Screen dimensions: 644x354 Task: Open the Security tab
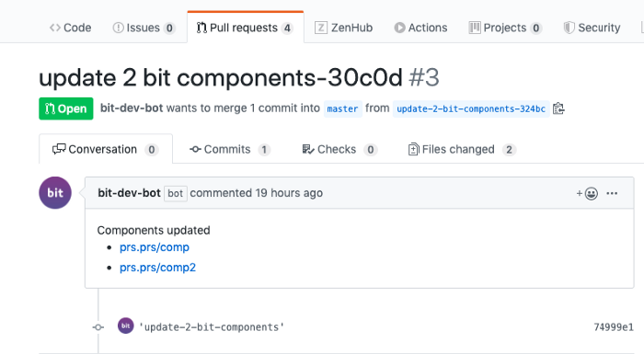click(x=592, y=28)
